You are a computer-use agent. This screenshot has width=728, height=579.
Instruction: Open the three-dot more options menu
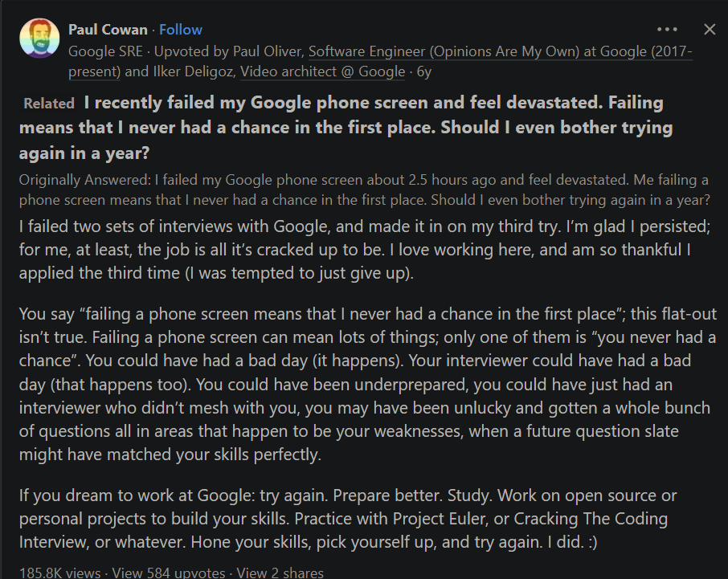[667, 29]
